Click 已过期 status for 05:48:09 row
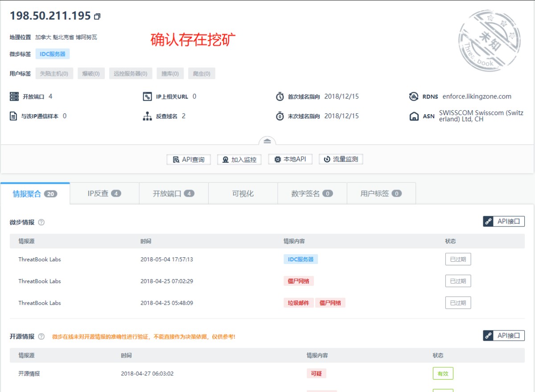The image size is (535, 392). click(x=458, y=303)
